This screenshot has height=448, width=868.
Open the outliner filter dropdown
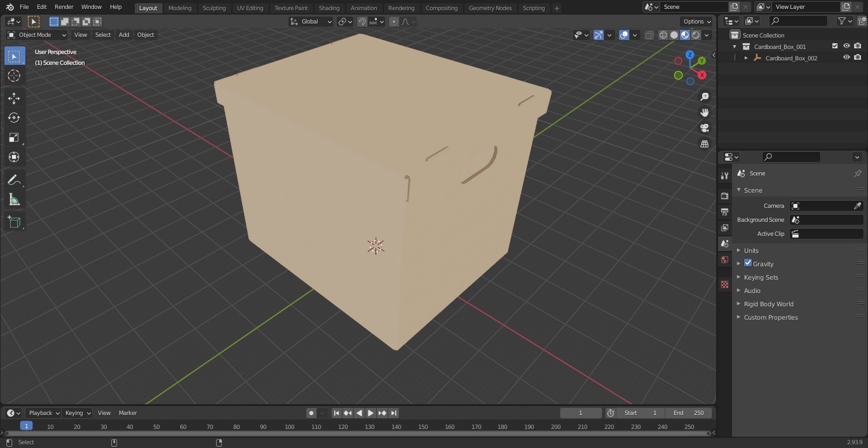tap(845, 21)
